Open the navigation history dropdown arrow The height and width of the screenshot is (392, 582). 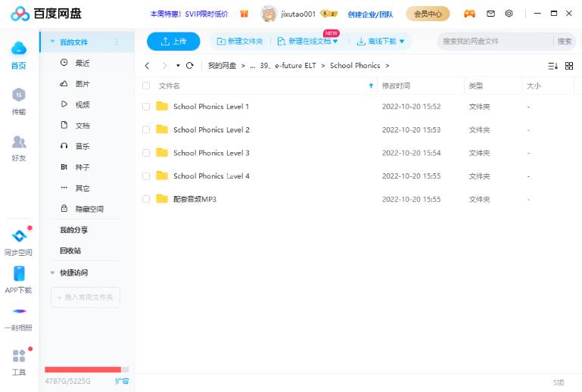178,66
